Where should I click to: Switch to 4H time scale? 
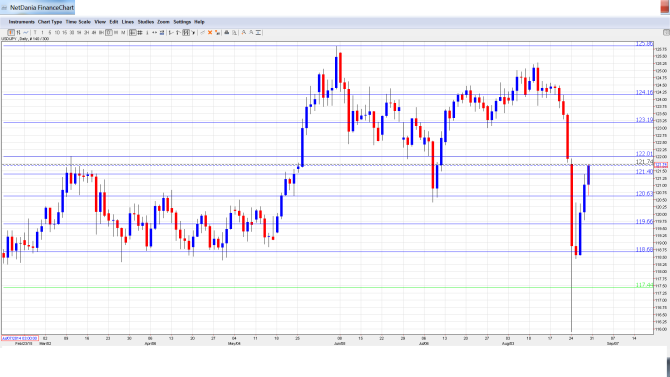[x=94, y=32]
